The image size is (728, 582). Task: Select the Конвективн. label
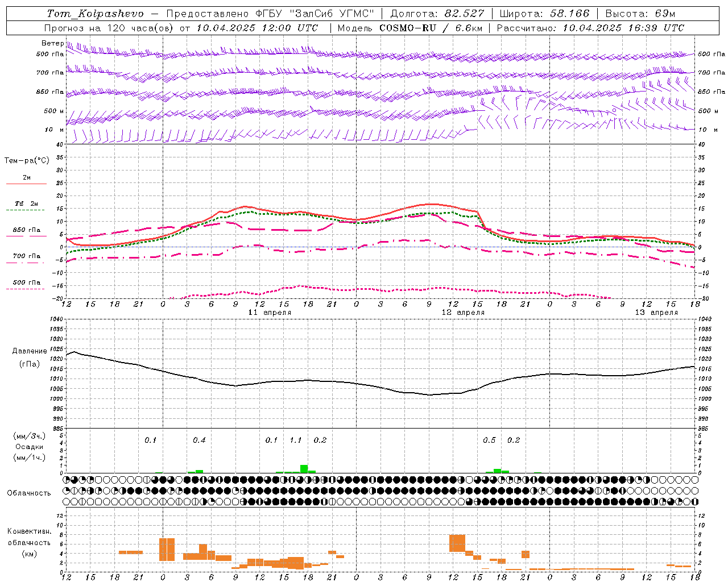click(29, 531)
